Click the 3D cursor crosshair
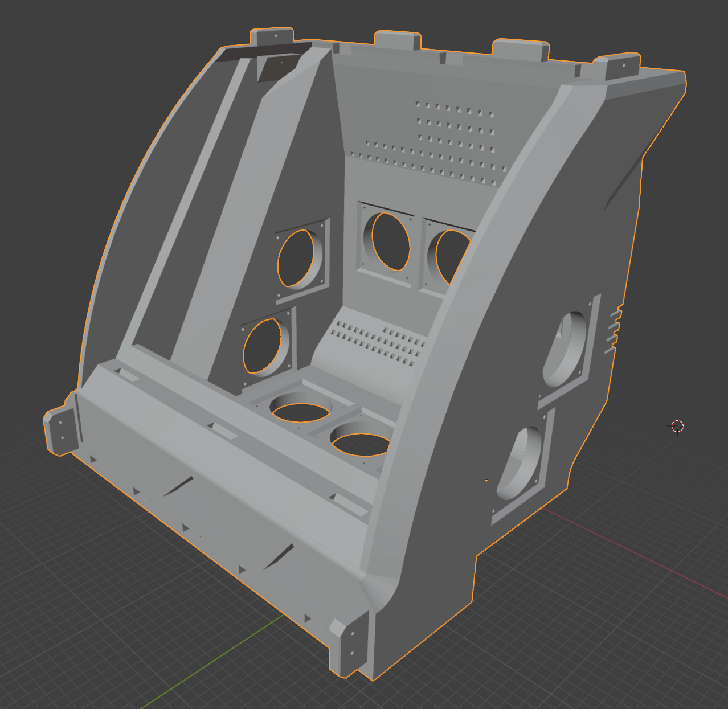728x709 pixels. click(677, 426)
